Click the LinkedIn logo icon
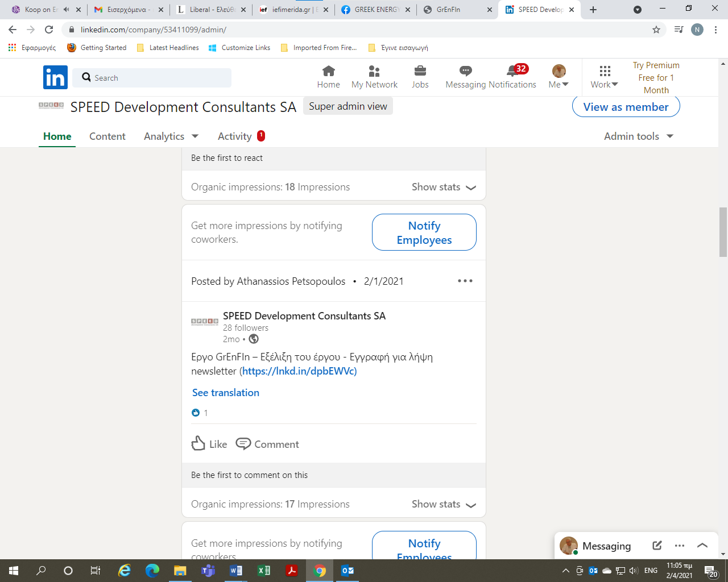This screenshot has width=728, height=582. (x=55, y=77)
